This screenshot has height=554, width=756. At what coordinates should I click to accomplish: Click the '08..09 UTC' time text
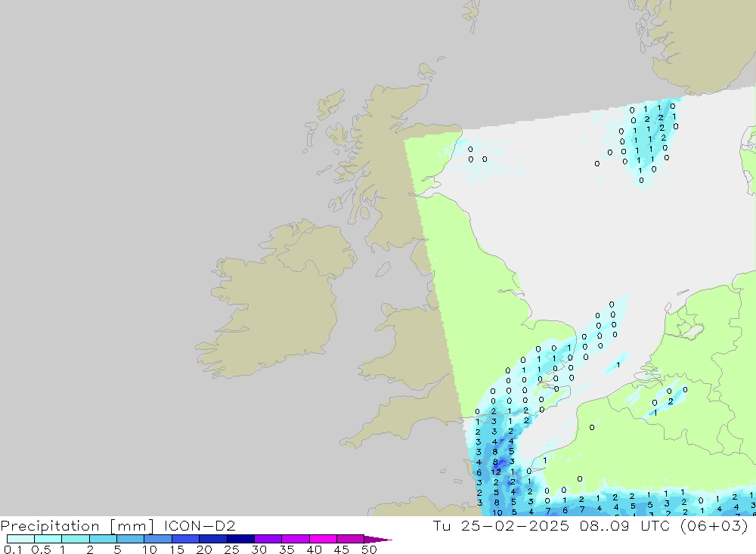pyautogui.click(x=625, y=525)
